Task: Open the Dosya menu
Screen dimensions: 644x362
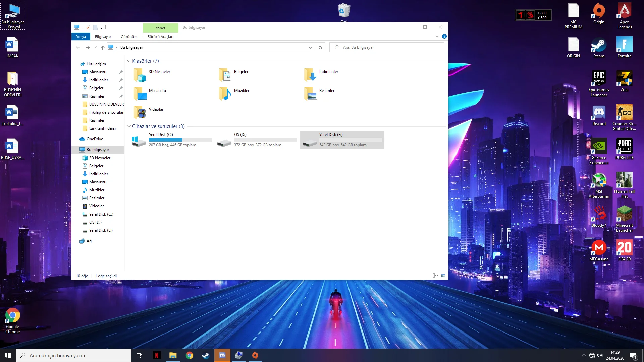Action: 80,37
